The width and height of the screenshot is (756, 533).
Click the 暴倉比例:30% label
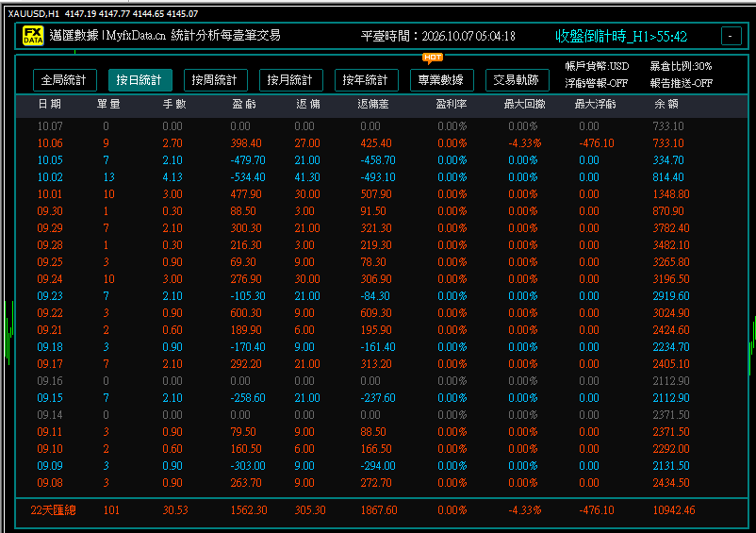tap(681, 66)
